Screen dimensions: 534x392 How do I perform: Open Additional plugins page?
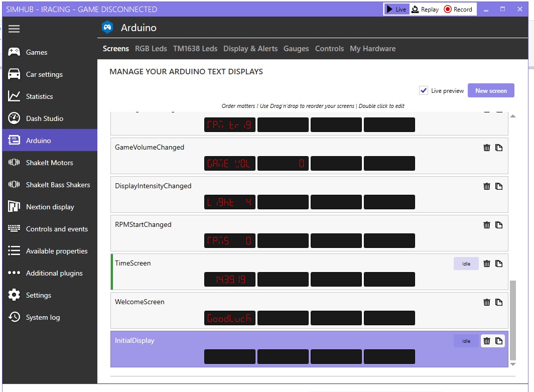[x=50, y=273]
